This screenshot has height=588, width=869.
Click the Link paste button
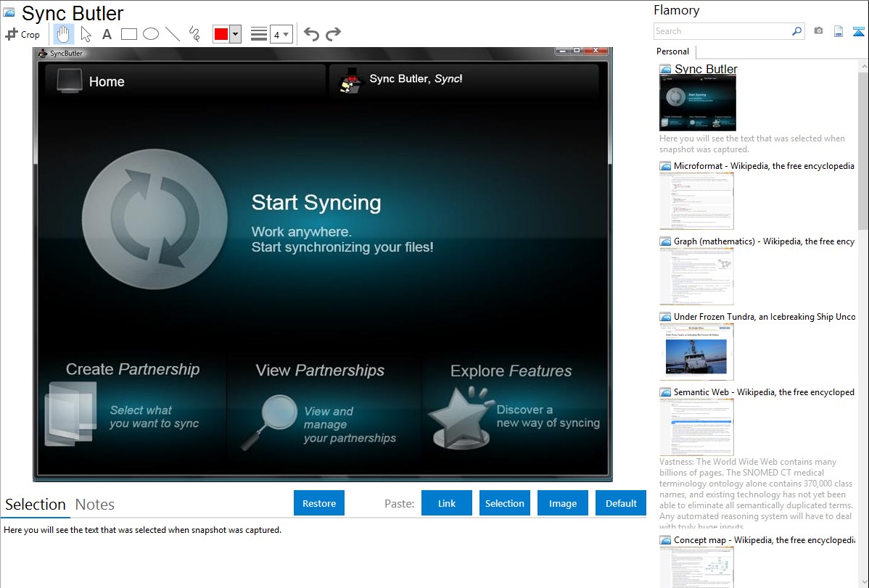point(447,503)
